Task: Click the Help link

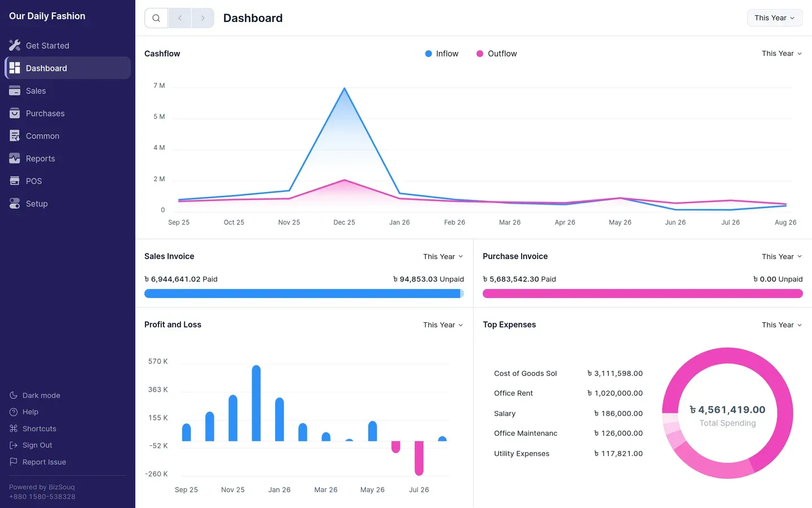Action: click(24, 412)
